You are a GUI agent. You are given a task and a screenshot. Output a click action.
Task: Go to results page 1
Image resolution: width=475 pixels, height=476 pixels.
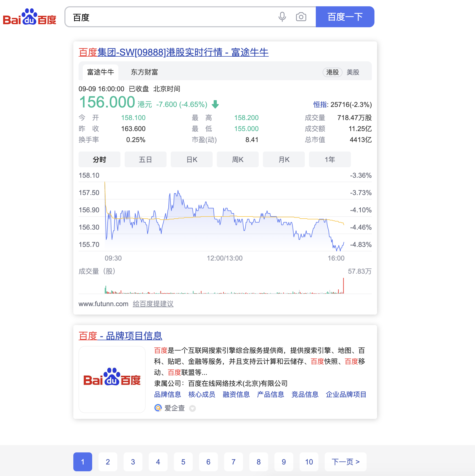tap(83, 462)
